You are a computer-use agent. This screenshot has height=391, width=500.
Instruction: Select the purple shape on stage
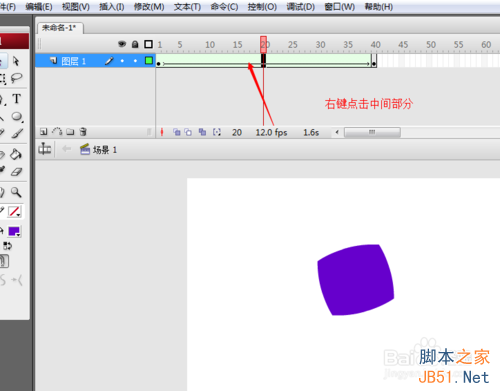click(356, 280)
